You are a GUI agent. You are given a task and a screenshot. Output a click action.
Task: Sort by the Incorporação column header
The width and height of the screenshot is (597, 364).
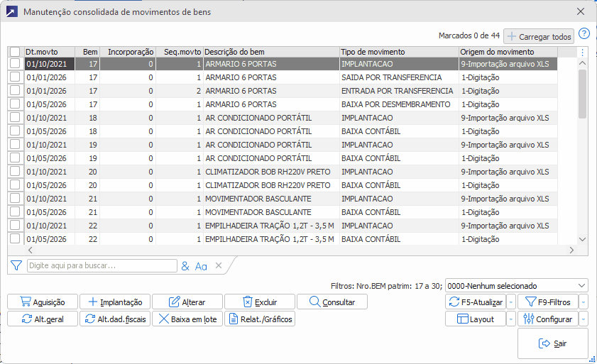pos(128,52)
